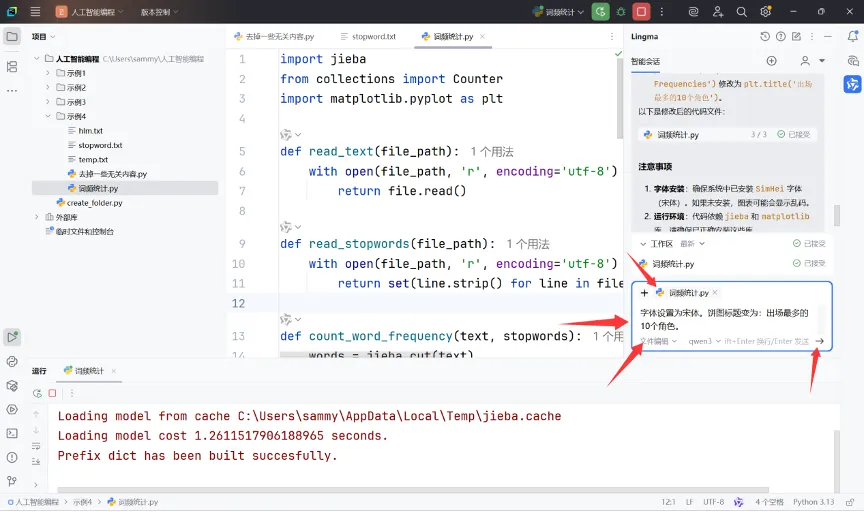Open Lingma chat history clock icon

pos(765,36)
